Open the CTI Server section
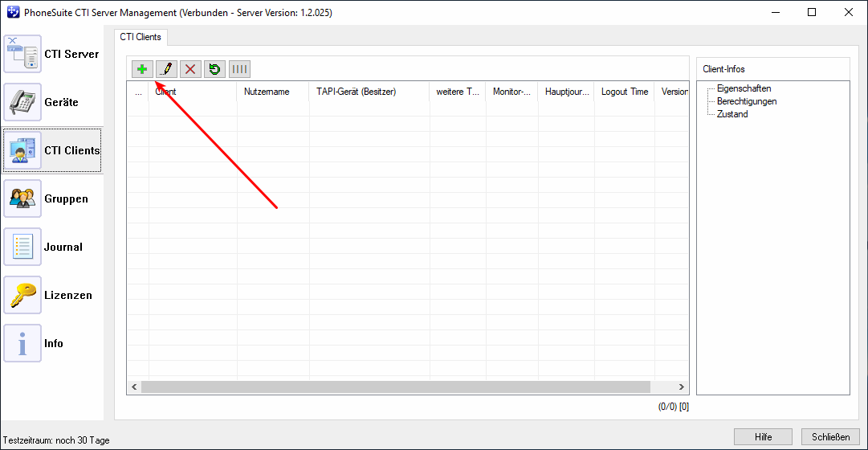 [52, 55]
